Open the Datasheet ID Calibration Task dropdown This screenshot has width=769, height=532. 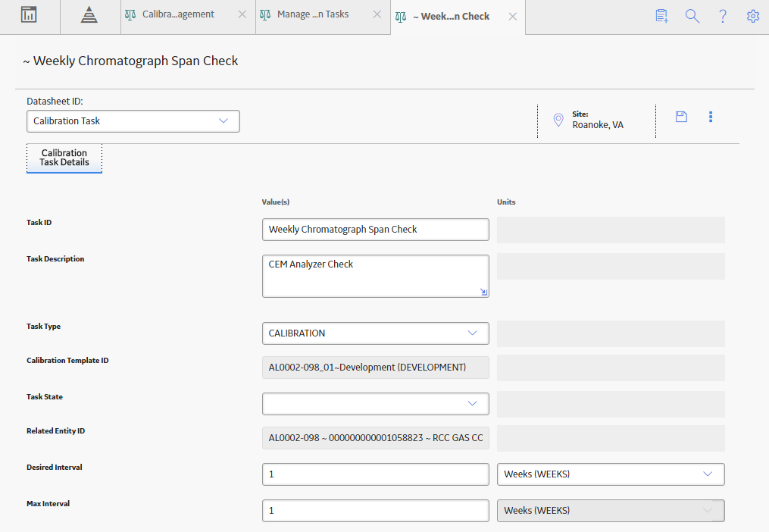[x=133, y=121]
